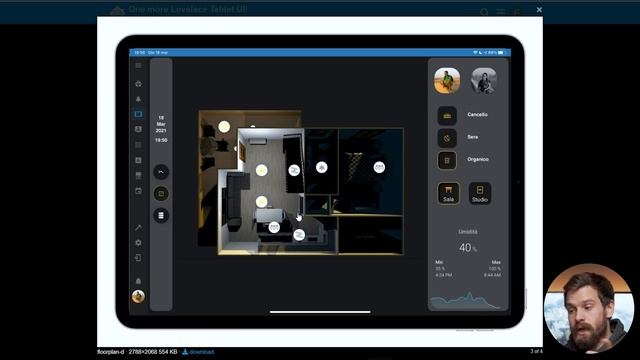
Task: Open the grayscale person avatar in right panel
Action: click(x=484, y=81)
